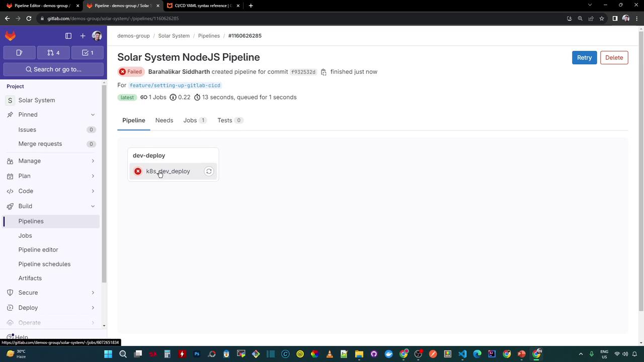Switch to the Tests tab
The image size is (644, 362).
[230, 120]
